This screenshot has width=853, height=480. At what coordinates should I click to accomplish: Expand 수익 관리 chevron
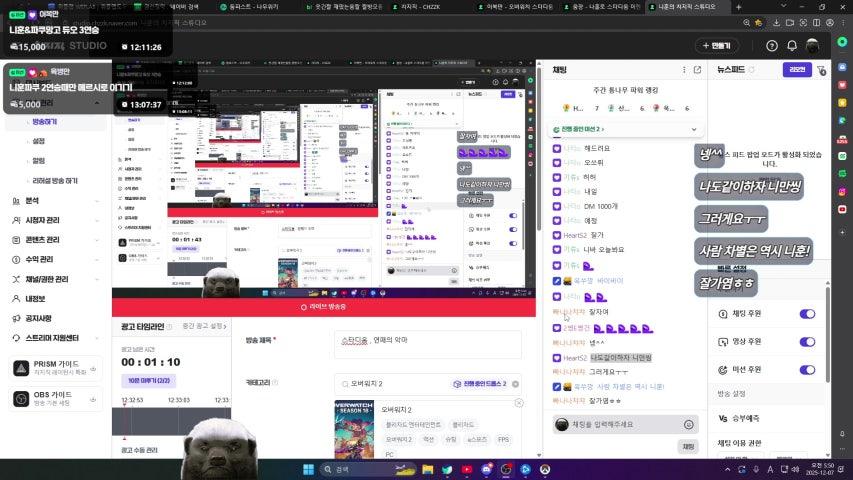point(97,260)
